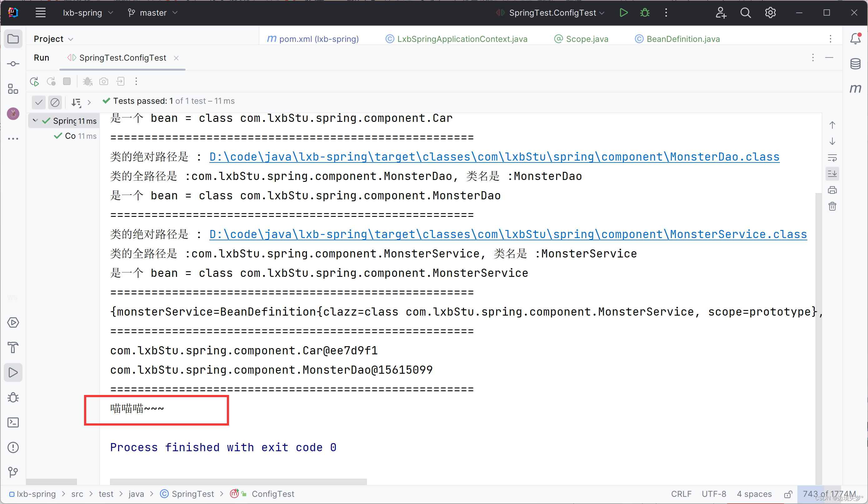
Task: Close SpringTest.ConfigTest run tab
Action: [176, 58]
